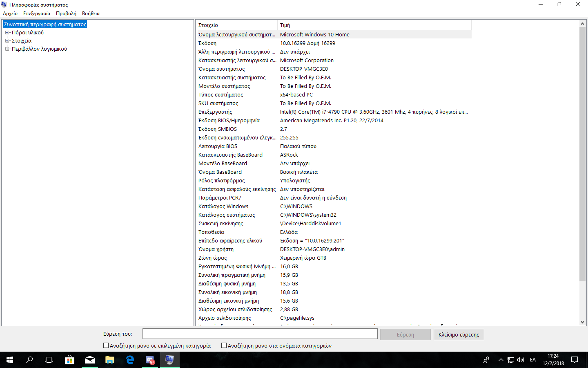Select the Επίπεδο αφαίρεσης υλικού row

(x=334, y=241)
